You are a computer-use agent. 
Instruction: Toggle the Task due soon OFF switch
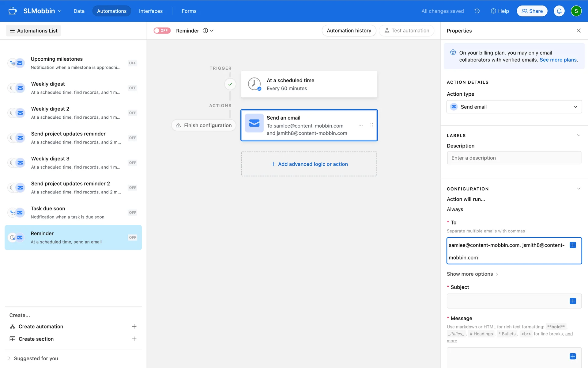[x=132, y=213]
